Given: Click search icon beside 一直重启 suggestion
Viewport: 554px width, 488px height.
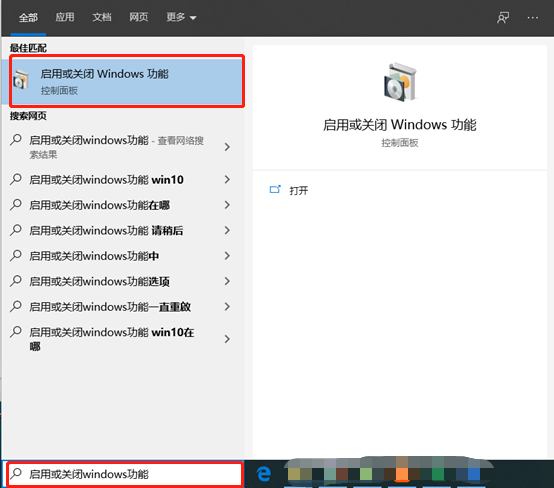Looking at the screenshot, I should pos(16,307).
